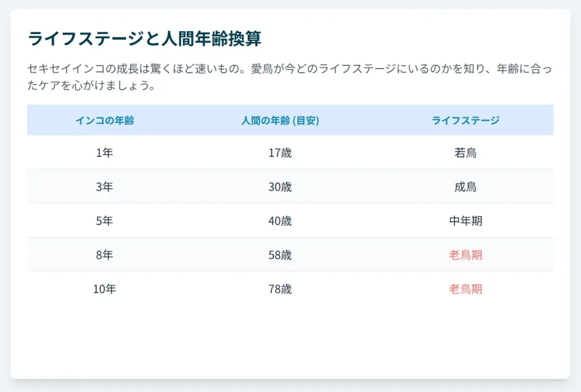Click the 17歳 cell

pos(280,153)
